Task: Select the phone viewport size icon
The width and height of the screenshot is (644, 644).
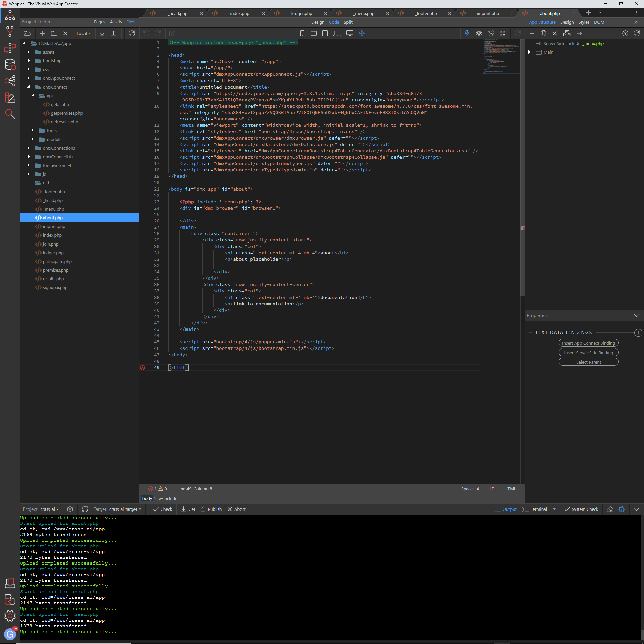Action: coord(302,33)
